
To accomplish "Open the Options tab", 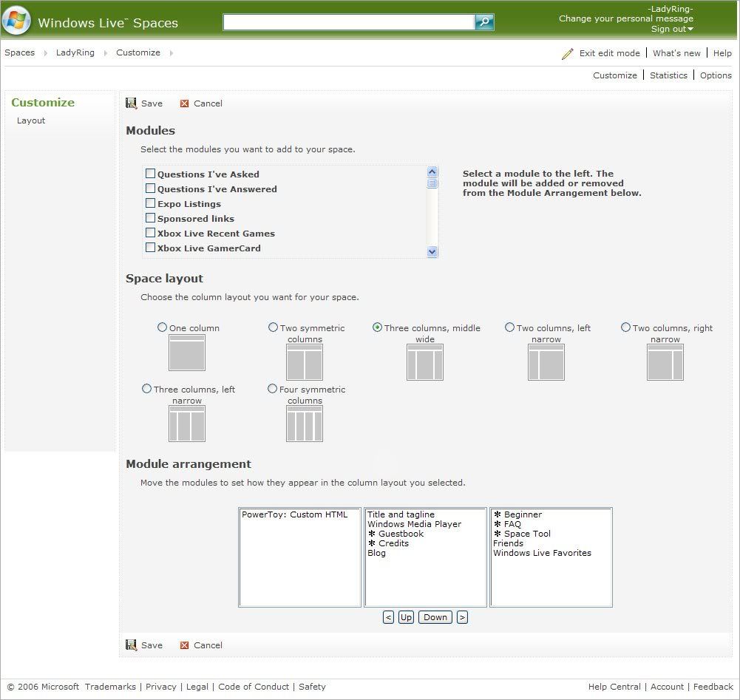I will coord(716,75).
